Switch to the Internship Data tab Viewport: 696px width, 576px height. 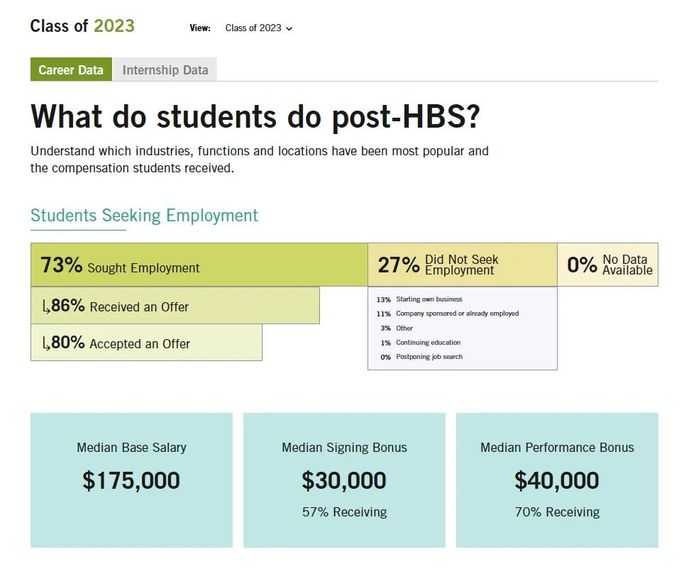[165, 70]
